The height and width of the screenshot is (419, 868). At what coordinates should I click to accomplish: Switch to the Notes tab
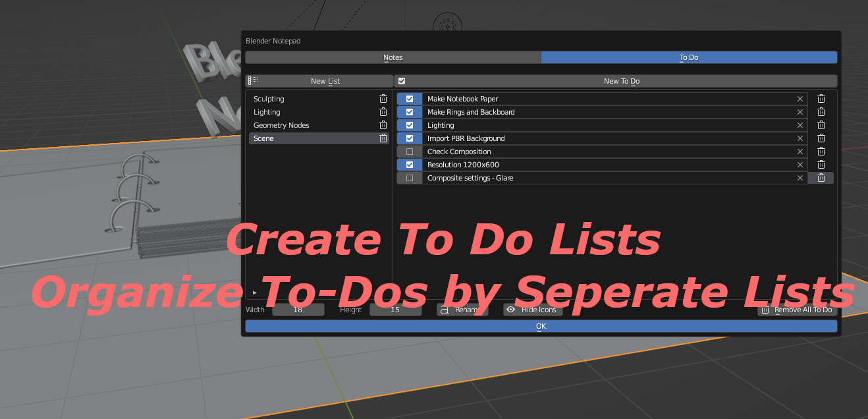393,57
